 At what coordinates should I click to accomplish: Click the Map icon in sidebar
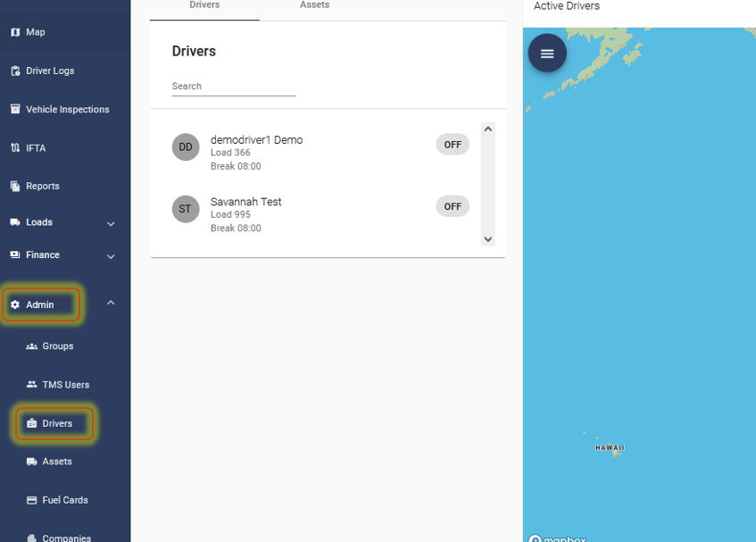point(15,32)
